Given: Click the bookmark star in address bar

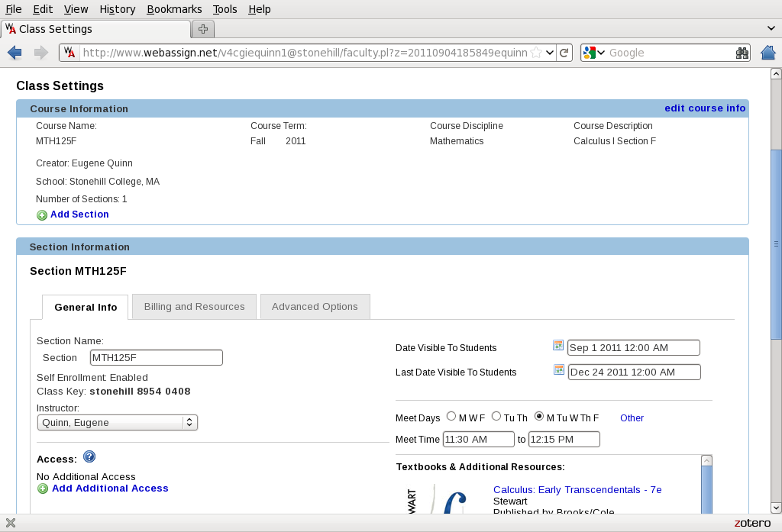Looking at the screenshot, I should 536,53.
